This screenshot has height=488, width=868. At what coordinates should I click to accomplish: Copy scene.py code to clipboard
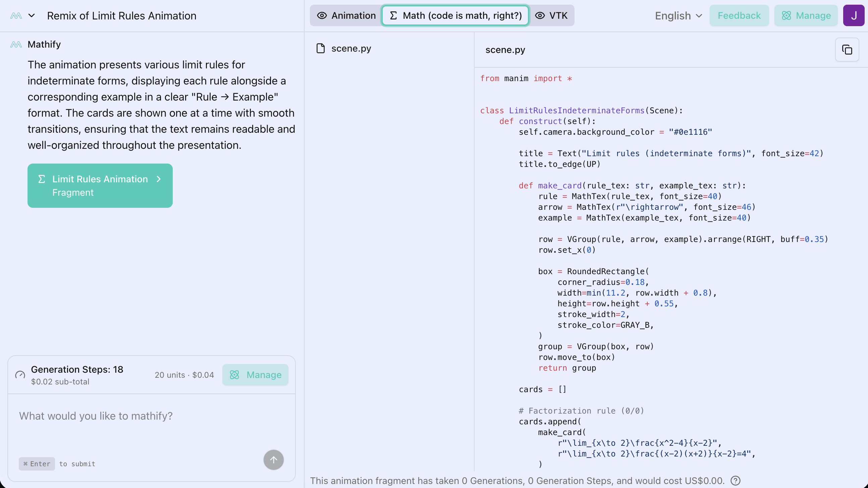point(847,50)
